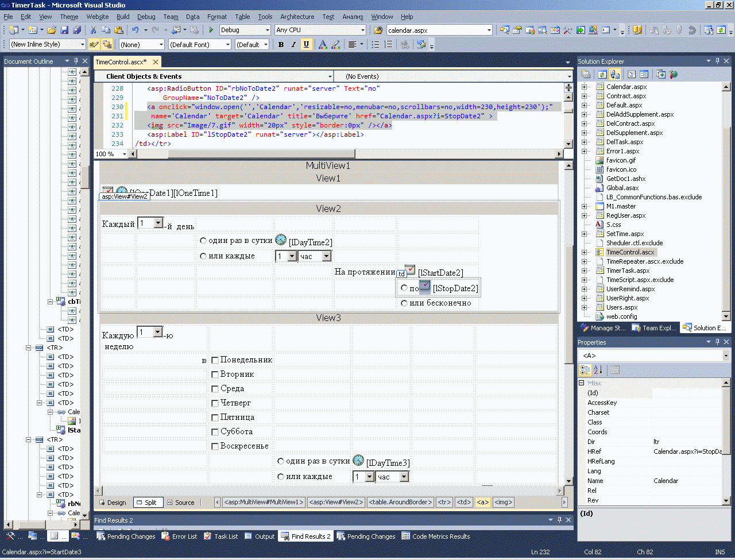735x560 pixels.
Task: Toggle Bold formatting button
Action: tap(281, 44)
